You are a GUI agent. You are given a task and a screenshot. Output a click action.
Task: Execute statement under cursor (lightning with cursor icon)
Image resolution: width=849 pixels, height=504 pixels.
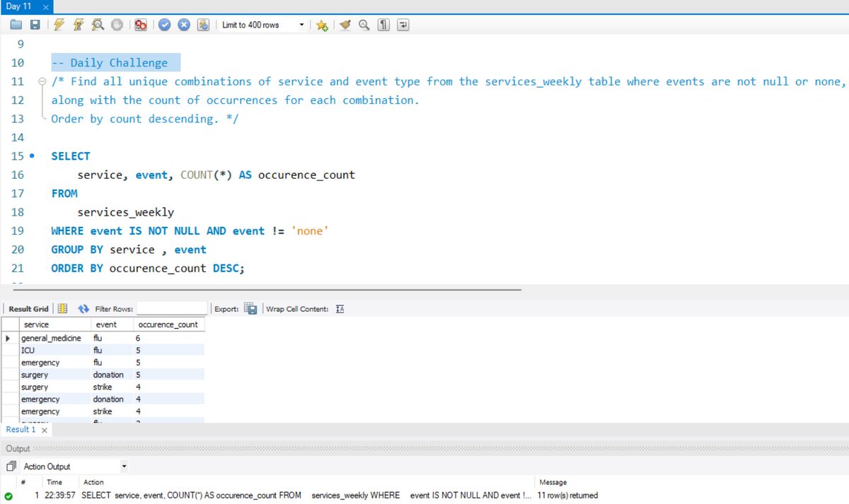[79, 25]
